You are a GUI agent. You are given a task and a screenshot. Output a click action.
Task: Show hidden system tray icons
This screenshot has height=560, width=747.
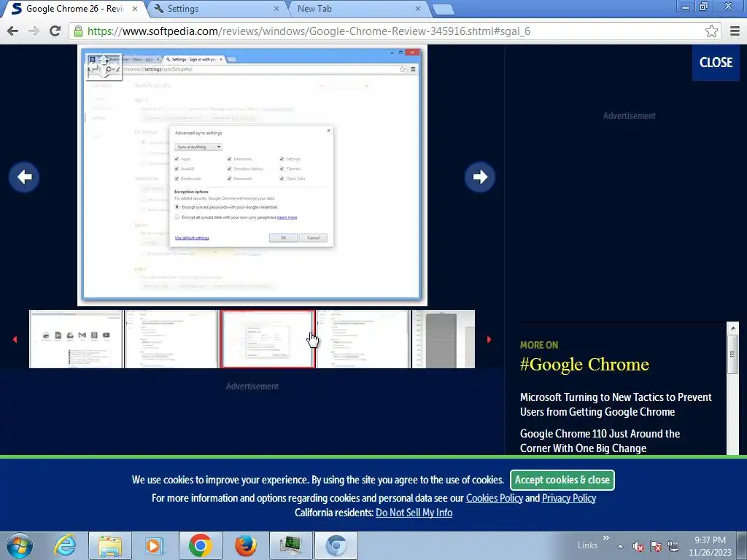(620, 546)
